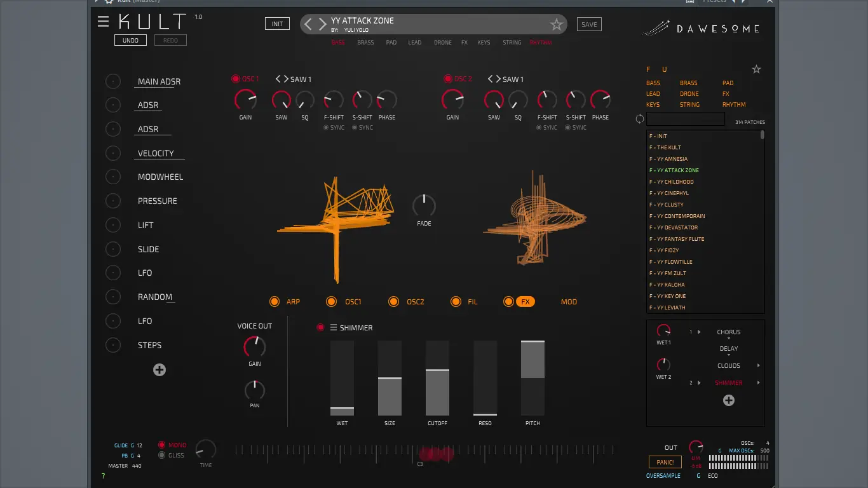Image resolution: width=868 pixels, height=488 pixels.
Task: Open the OSC2 tab
Action: click(416, 302)
